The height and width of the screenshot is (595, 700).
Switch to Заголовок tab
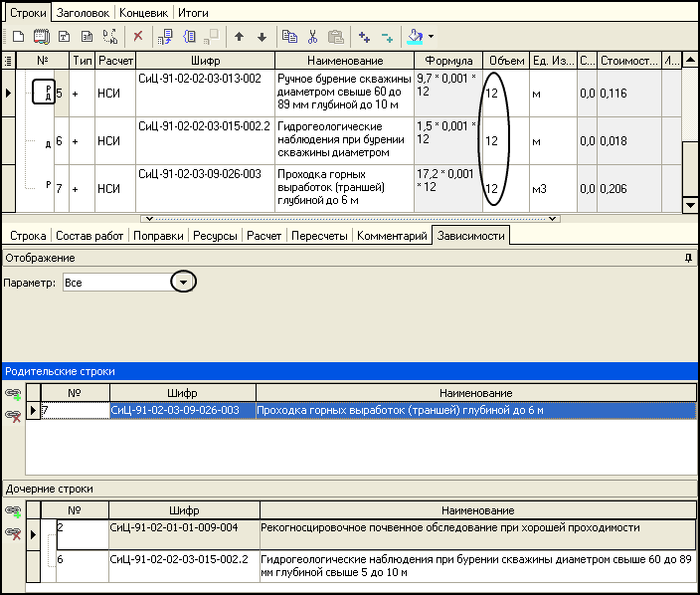click(x=83, y=13)
